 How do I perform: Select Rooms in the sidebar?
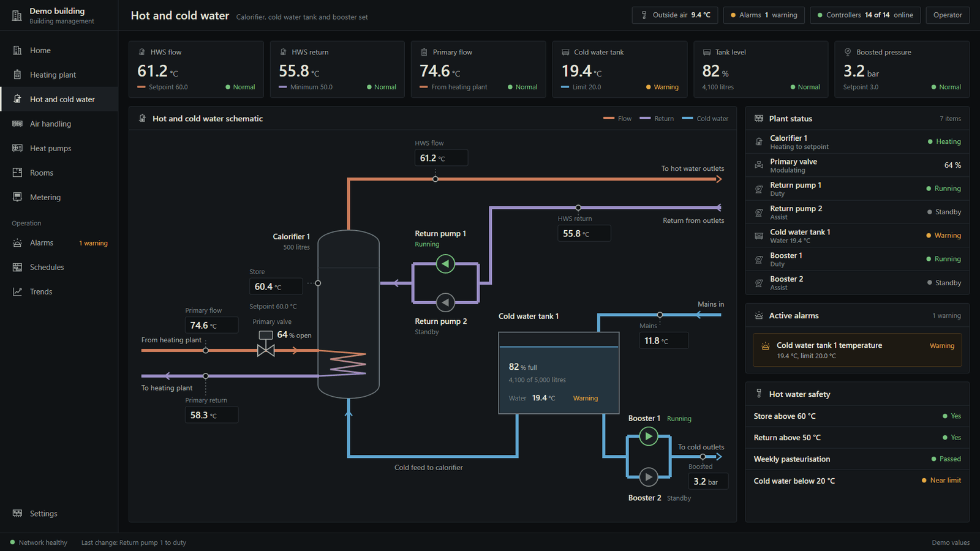point(59,173)
